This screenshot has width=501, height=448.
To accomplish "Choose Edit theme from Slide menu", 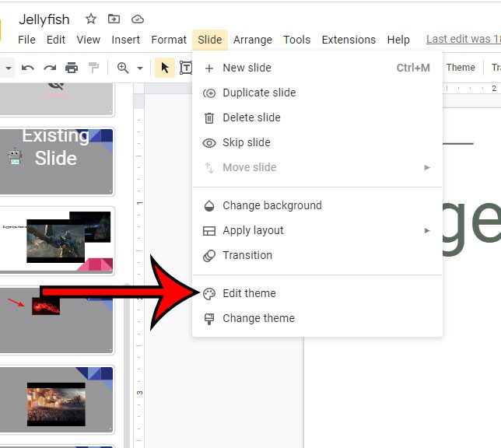I will pos(249,293).
